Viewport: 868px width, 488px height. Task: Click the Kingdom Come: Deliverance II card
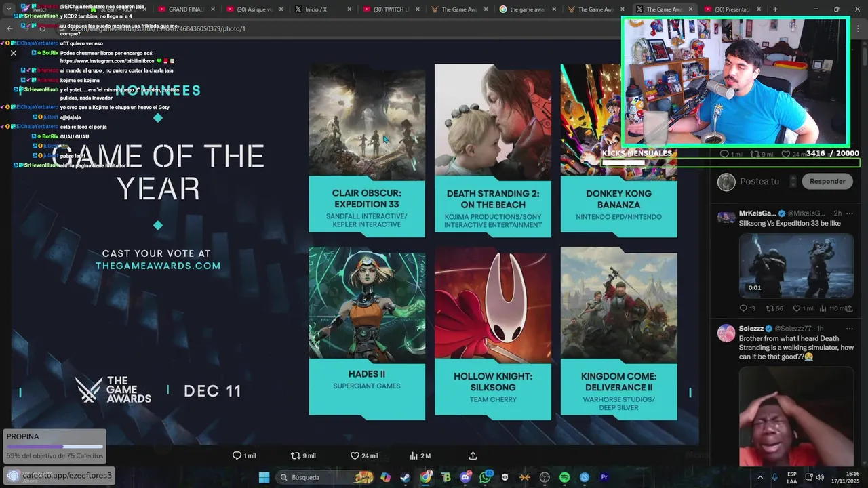tap(618, 333)
